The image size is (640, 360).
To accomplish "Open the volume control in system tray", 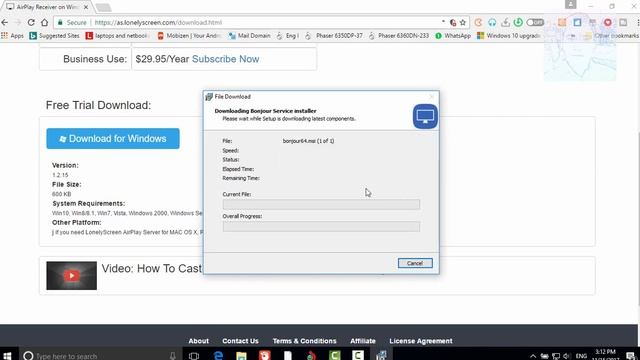I will click(567, 356).
